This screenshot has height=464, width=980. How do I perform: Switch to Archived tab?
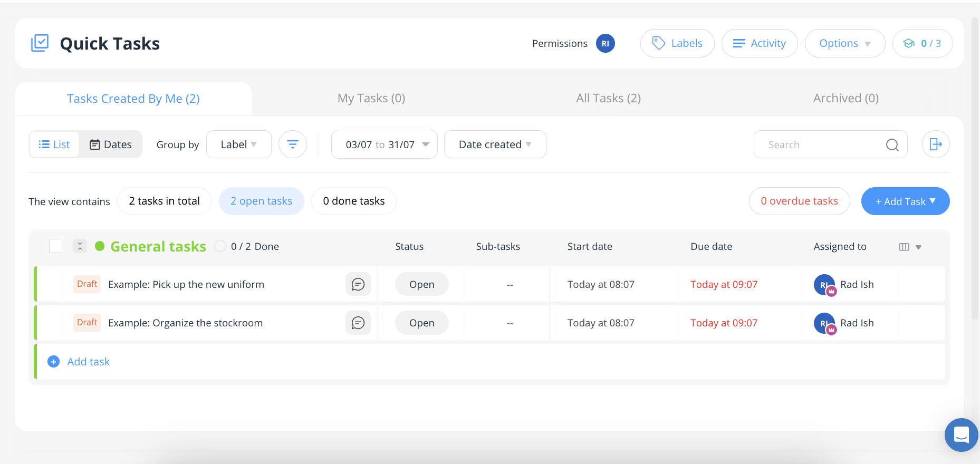tap(846, 98)
